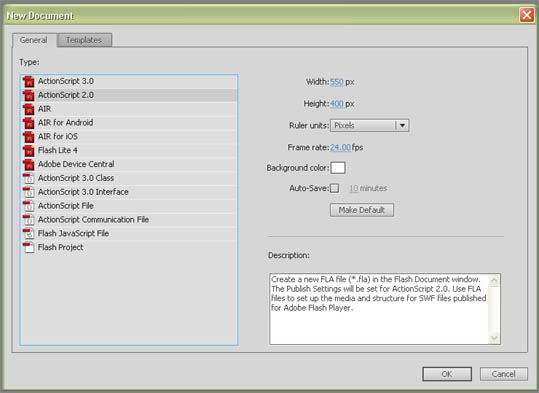Edit the Auto-Save 10 minutes value
539x393 pixels.
[354, 188]
